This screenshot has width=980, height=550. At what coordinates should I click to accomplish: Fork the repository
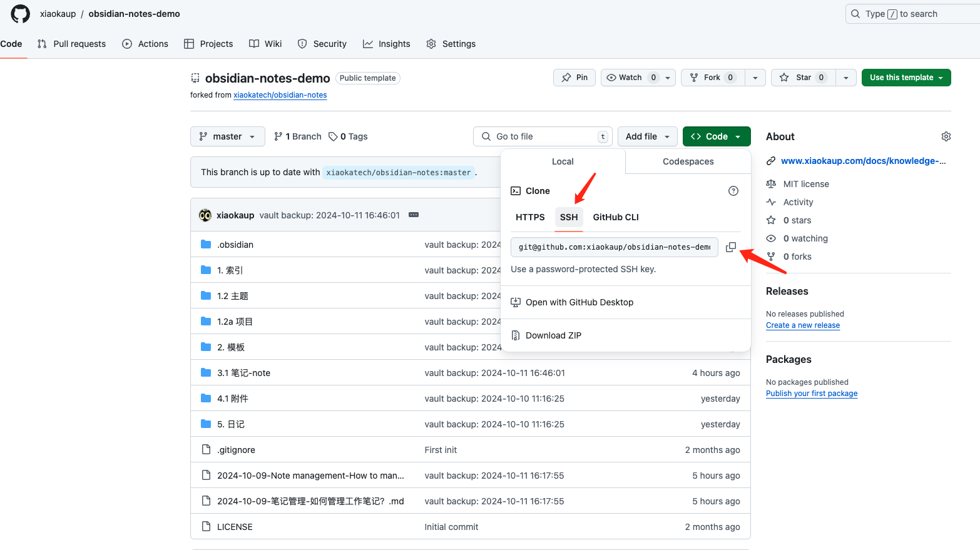coord(713,78)
